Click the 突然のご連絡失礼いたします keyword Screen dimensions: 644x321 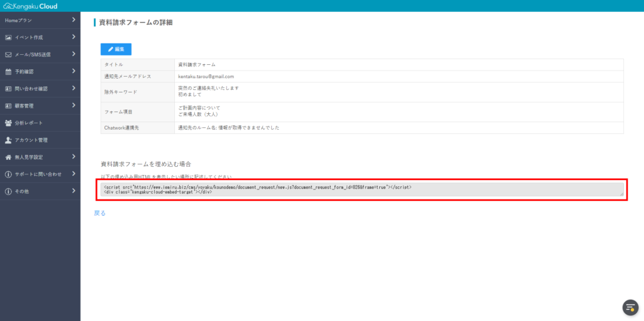pyautogui.click(x=208, y=88)
